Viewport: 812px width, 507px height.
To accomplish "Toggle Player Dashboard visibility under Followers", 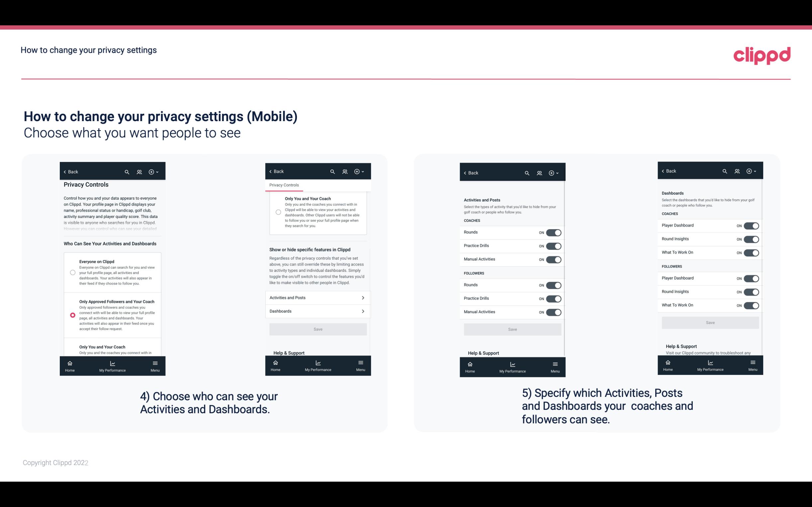I will (751, 278).
